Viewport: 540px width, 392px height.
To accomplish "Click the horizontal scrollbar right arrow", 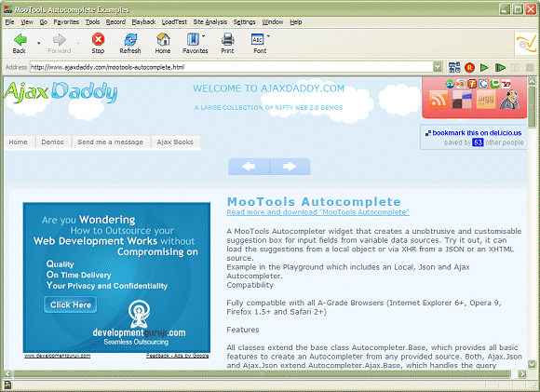I will 522,373.
